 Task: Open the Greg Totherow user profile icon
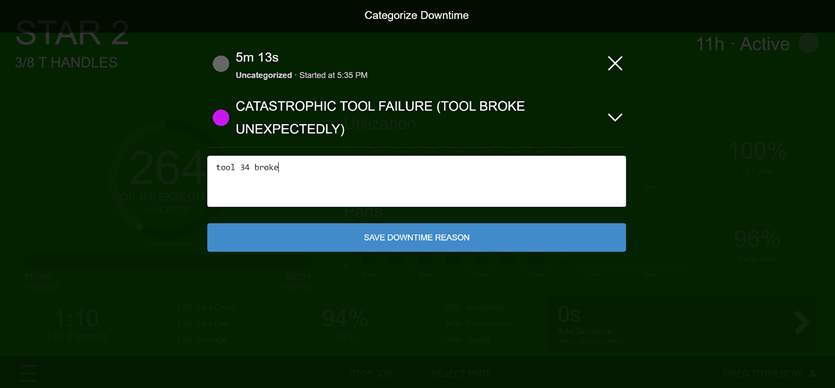tap(813, 374)
